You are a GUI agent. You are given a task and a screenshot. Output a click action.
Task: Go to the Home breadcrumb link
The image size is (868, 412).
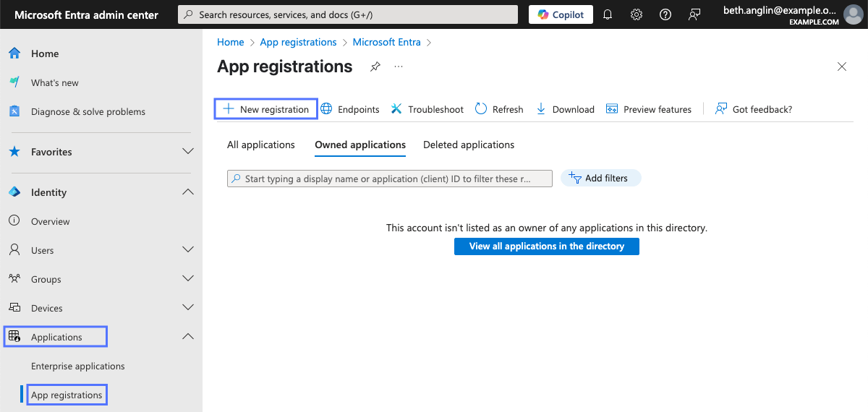[x=231, y=42]
